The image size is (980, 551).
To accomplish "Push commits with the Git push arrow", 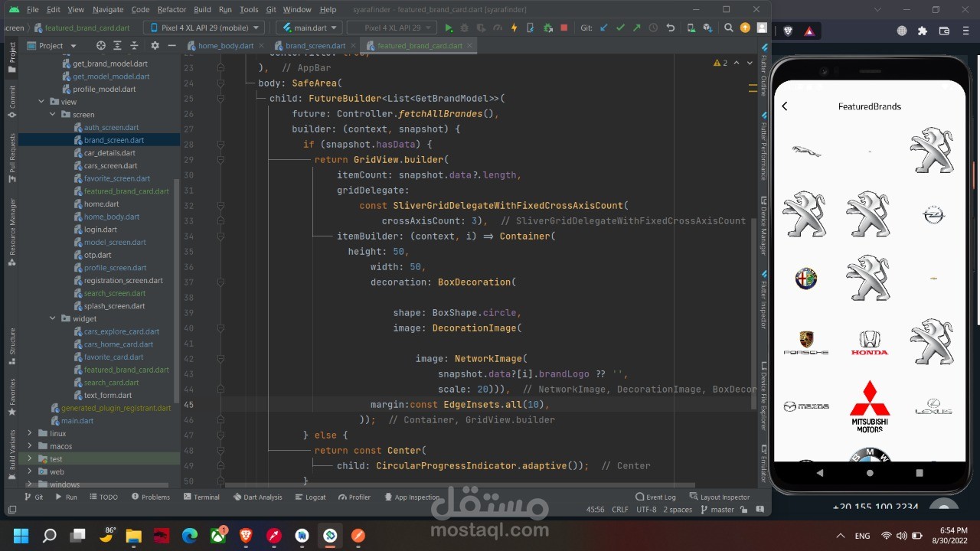I will (x=636, y=28).
